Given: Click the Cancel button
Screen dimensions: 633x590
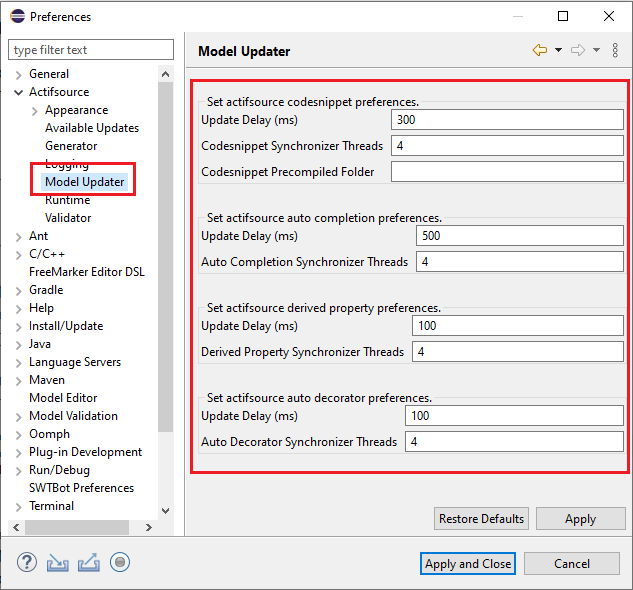Looking at the screenshot, I should point(572,563).
